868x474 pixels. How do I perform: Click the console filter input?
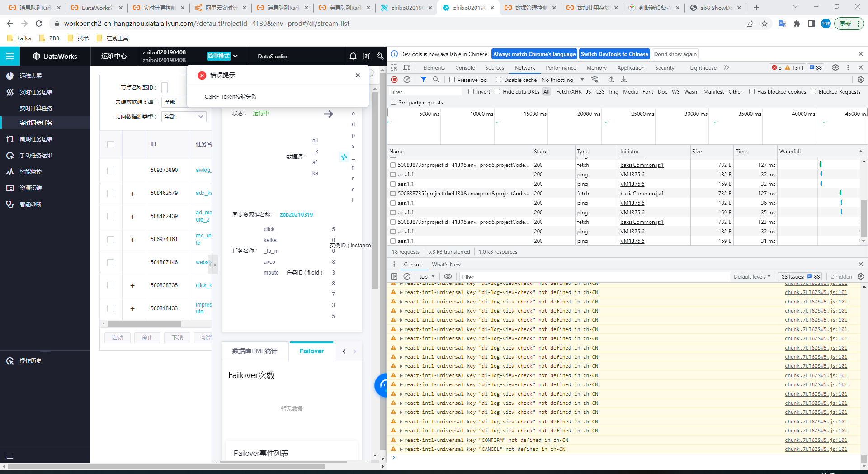(x=594, y=277)
